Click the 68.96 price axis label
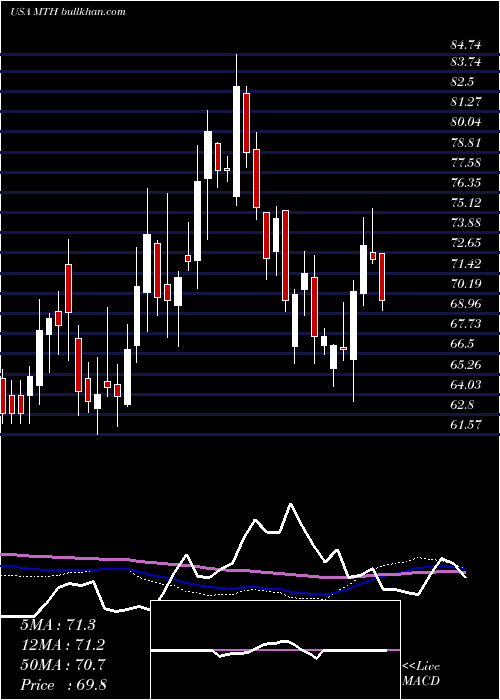The height and width of the screenshot is (700, 500). (466, 304)
